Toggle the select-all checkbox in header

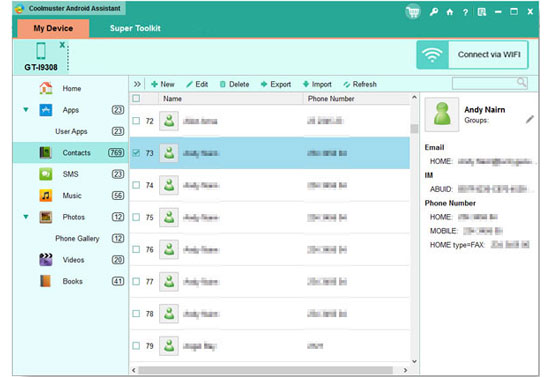click(136, 99)
